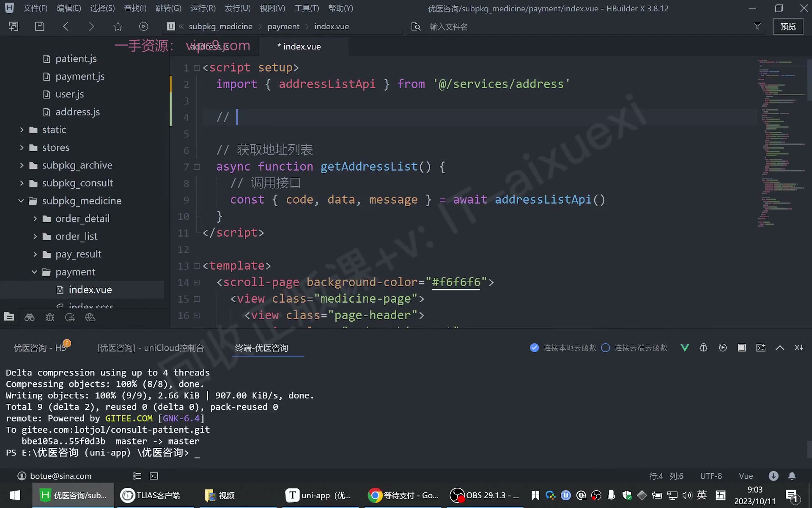
Task: Collapse code fold at line 7 function
Action: point(197,167)
